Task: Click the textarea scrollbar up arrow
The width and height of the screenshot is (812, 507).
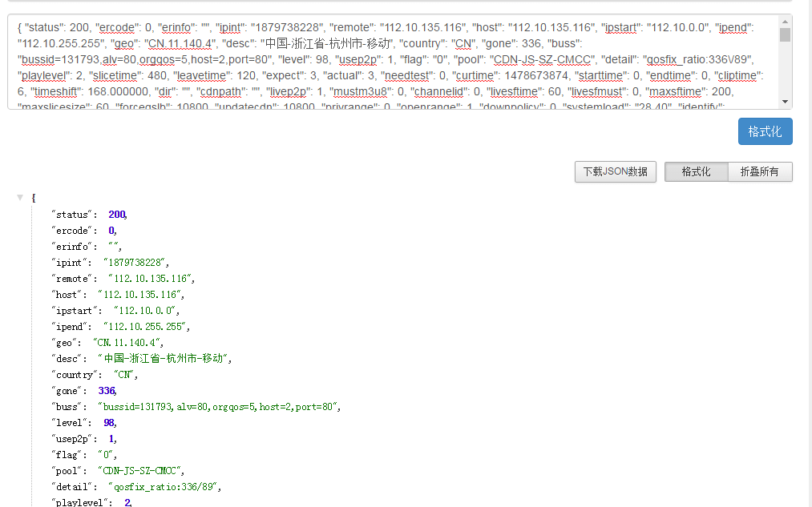Action: tap(785, 21)
